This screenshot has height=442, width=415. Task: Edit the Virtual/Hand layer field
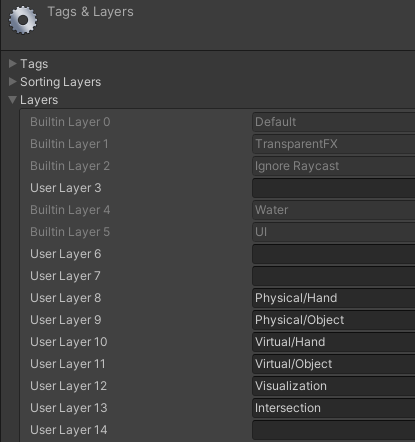333,342
